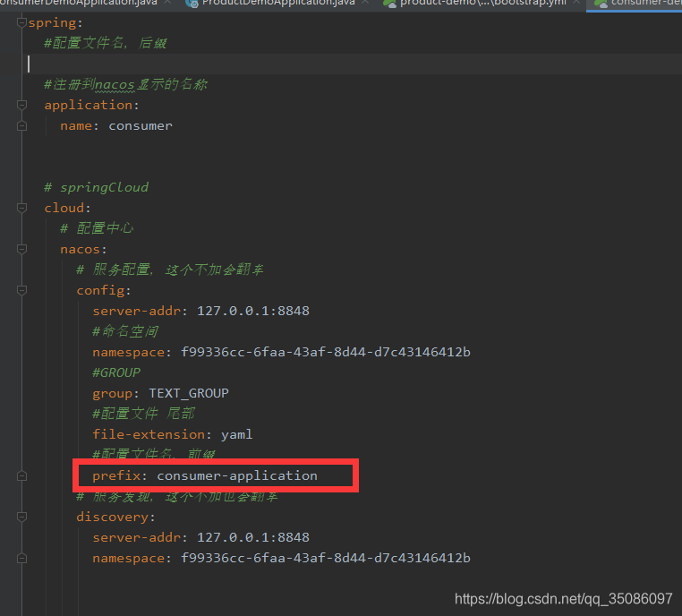Click the 'application:' key
682x616 pixels.
coord(91,106)
